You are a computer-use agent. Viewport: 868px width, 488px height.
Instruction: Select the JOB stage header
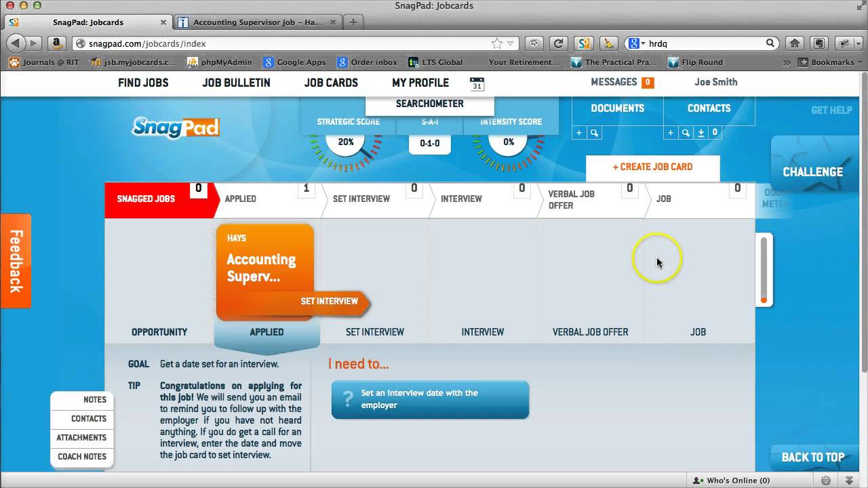coord(699,199)
